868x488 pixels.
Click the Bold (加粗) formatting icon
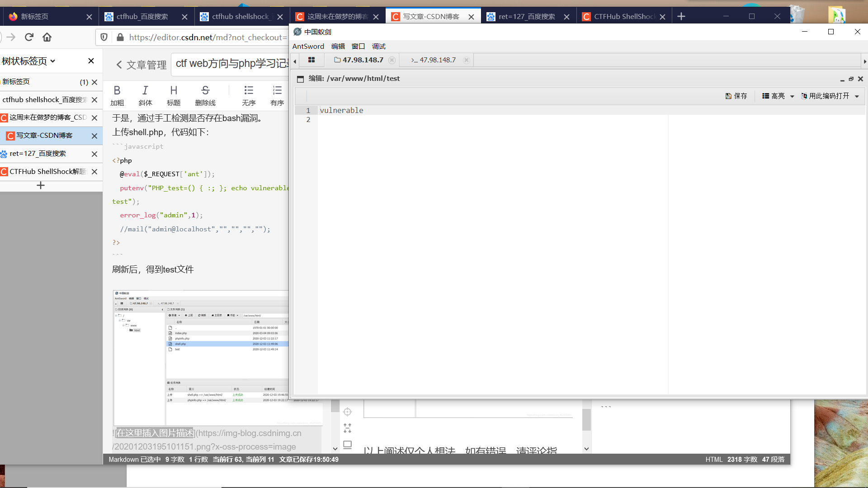[x=117, y=91]
